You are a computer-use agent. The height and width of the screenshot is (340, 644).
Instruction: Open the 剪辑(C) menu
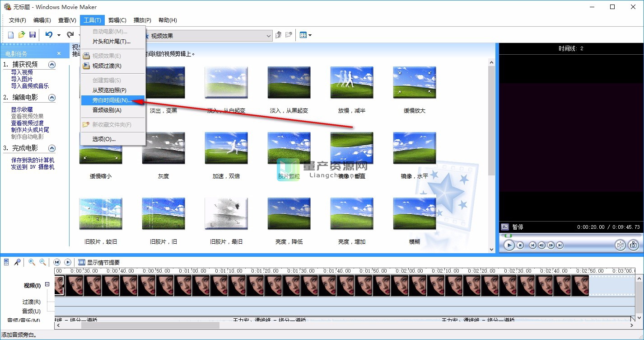[x=117, y=20]
